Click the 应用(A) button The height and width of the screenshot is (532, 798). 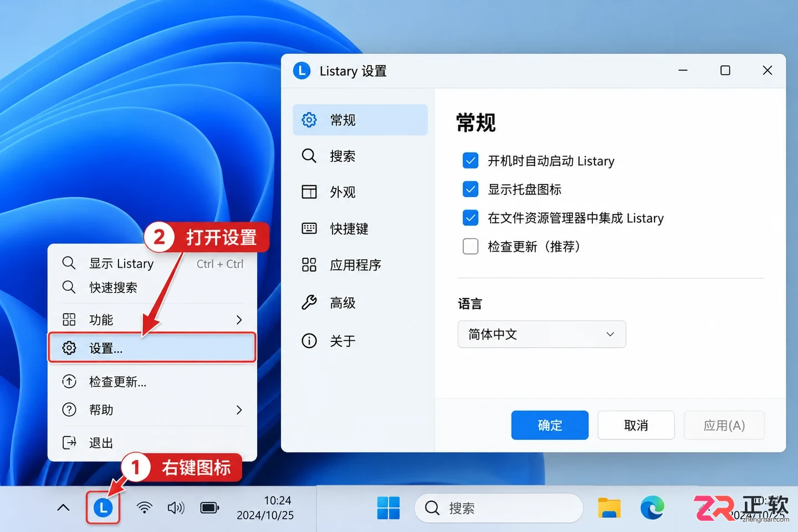(x=724, y=425)
